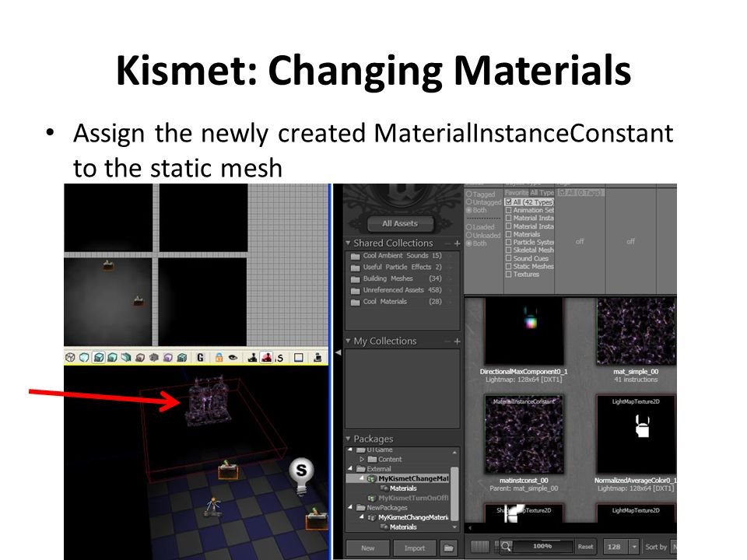Enable the Animation Sets type filter checkbox

(x=509, y=210)
